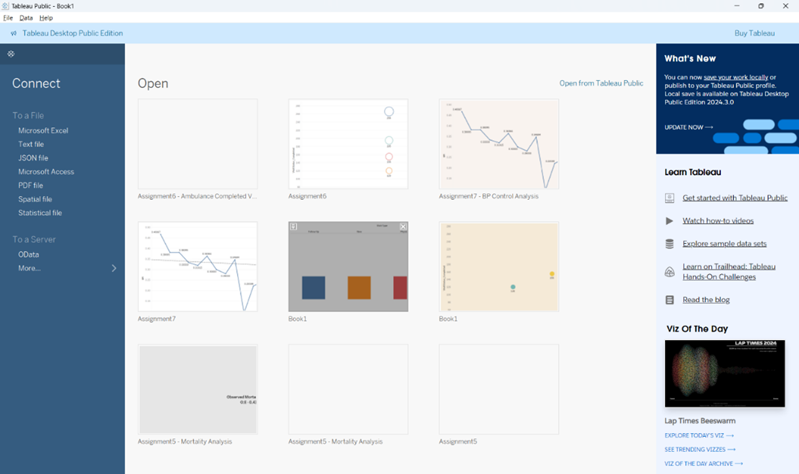Viewport: 799px width, 474px height.
Task: Open the Assignment6 circles chart thumbnail
Action: pyautogui.click(x=348, y=144)
